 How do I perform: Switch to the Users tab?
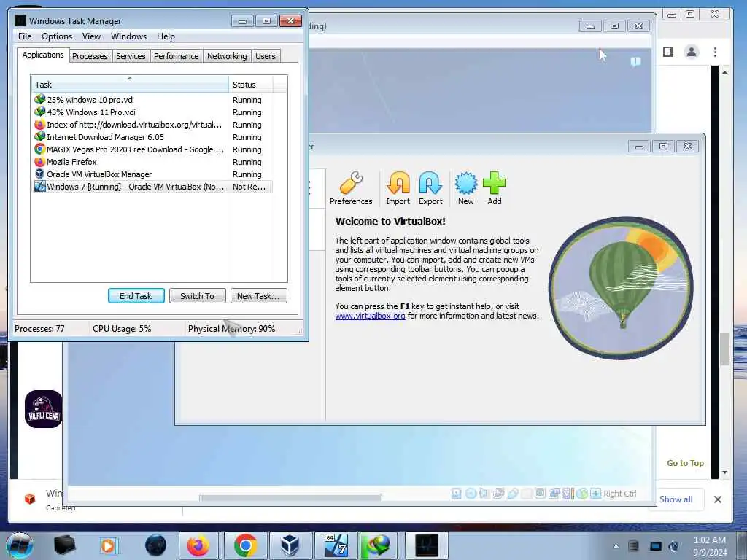[x=266, y=56]
